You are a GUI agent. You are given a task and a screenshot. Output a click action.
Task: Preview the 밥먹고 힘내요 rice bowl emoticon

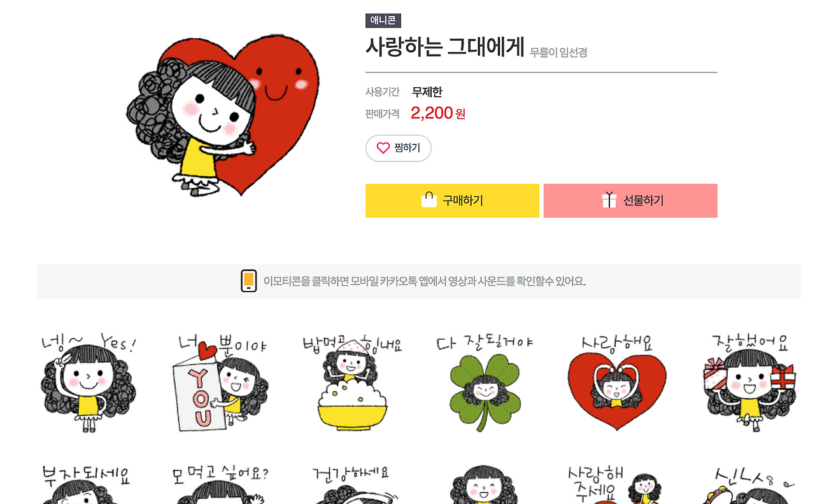[352, 382]
